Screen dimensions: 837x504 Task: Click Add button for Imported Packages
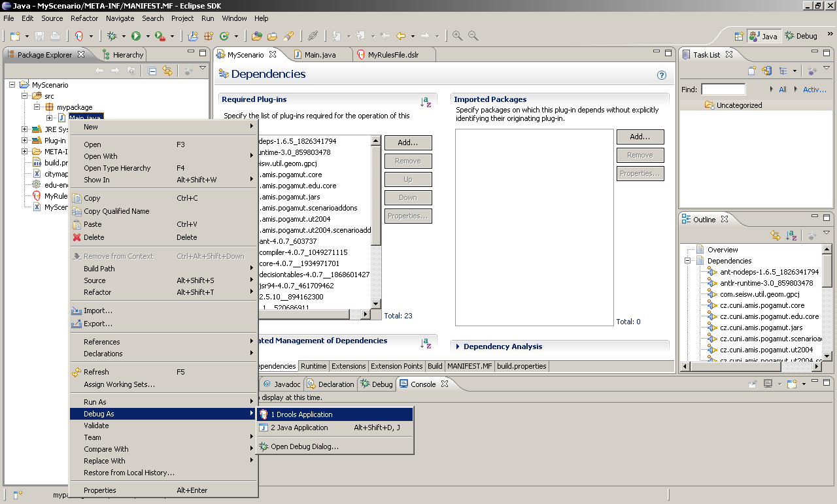tap(640, 137)
